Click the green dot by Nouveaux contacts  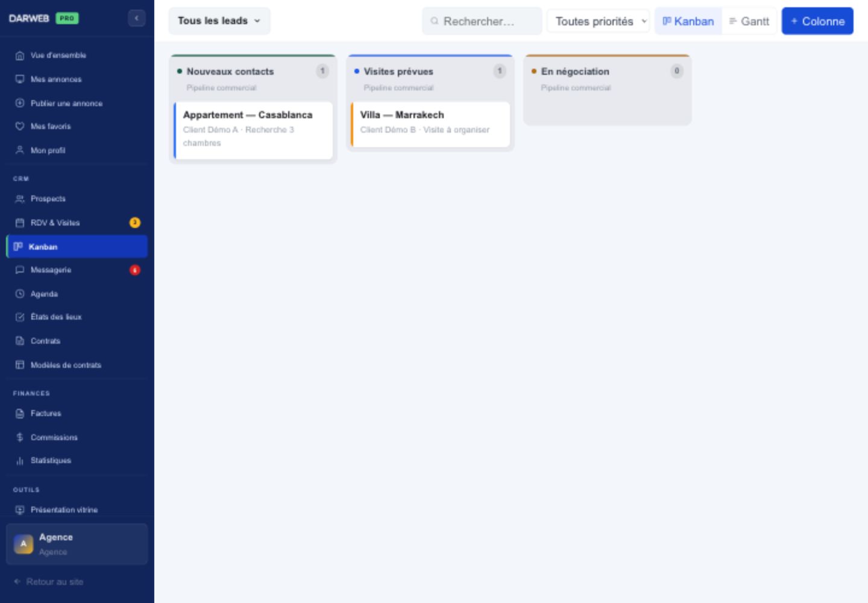[x=180, y=71]
